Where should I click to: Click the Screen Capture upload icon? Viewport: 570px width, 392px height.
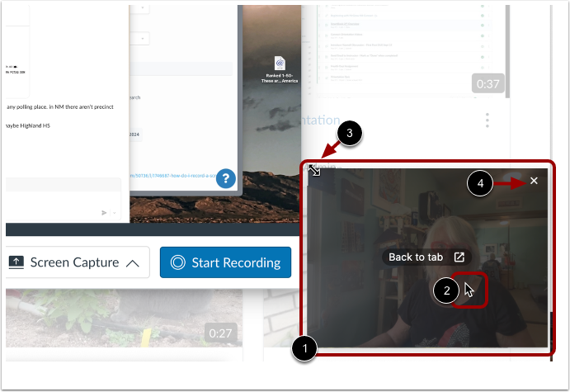point(16,262)
